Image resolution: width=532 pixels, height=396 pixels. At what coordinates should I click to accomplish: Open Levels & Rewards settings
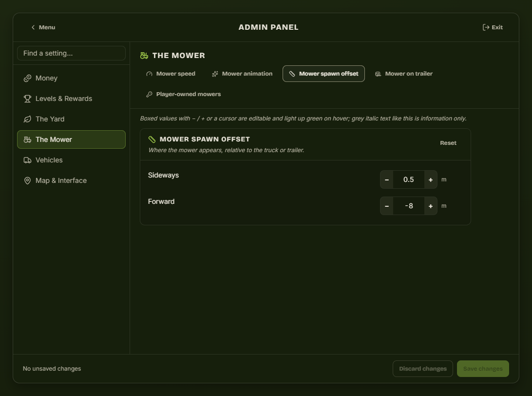71,99
